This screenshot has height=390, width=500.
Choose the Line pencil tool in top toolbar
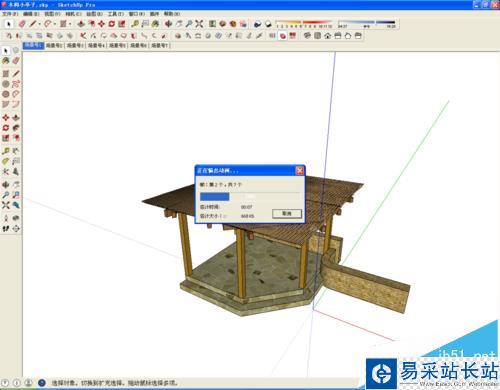click(33, 24)
